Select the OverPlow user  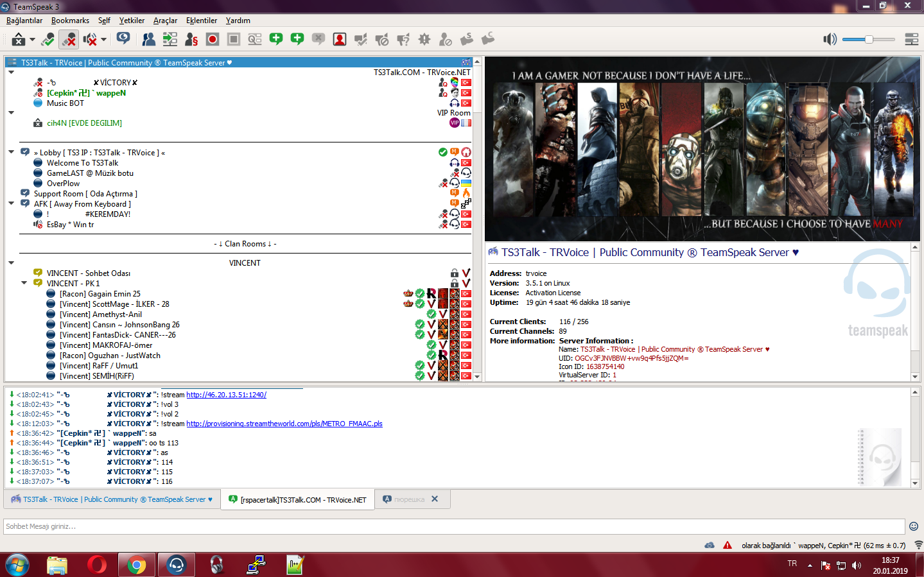pyautogui.click(x=63, y=184)
